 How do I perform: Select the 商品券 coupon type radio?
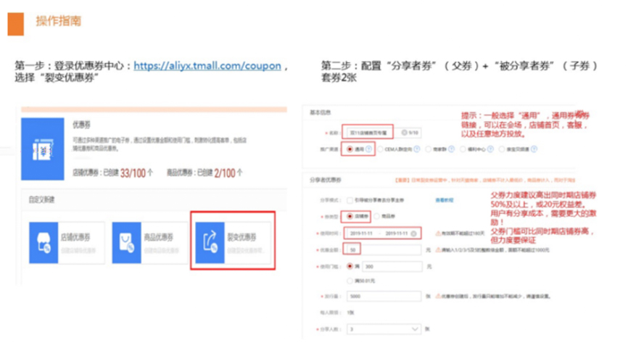click(376, 216)
